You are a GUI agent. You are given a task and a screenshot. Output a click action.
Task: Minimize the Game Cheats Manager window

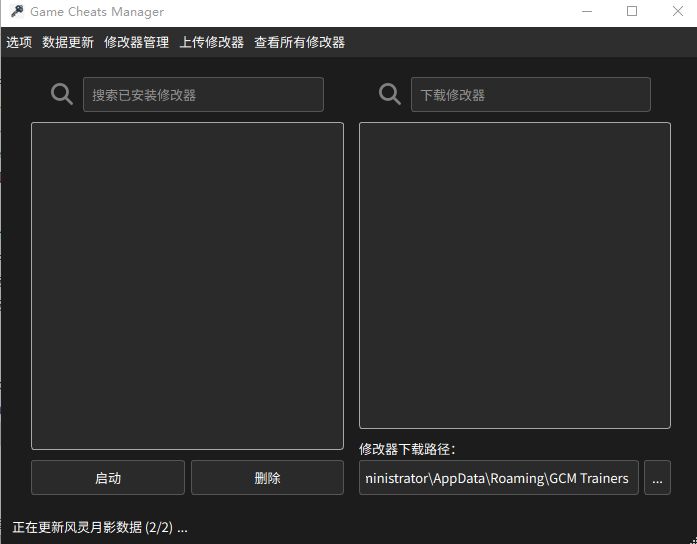point(587,11)
